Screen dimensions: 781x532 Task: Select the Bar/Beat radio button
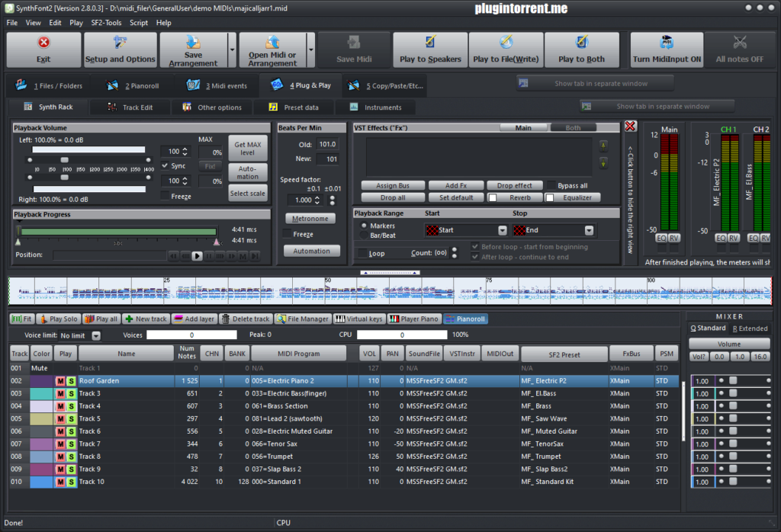(364, 235)
